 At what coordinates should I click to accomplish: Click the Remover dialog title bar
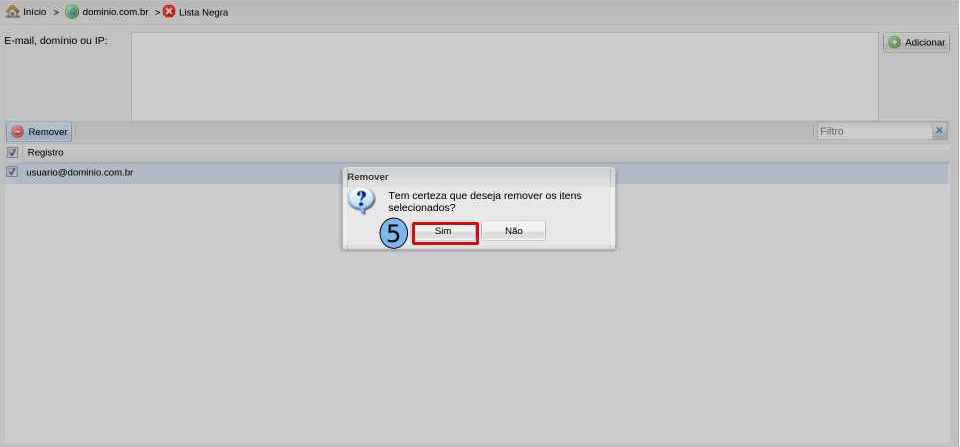point(478,177)
